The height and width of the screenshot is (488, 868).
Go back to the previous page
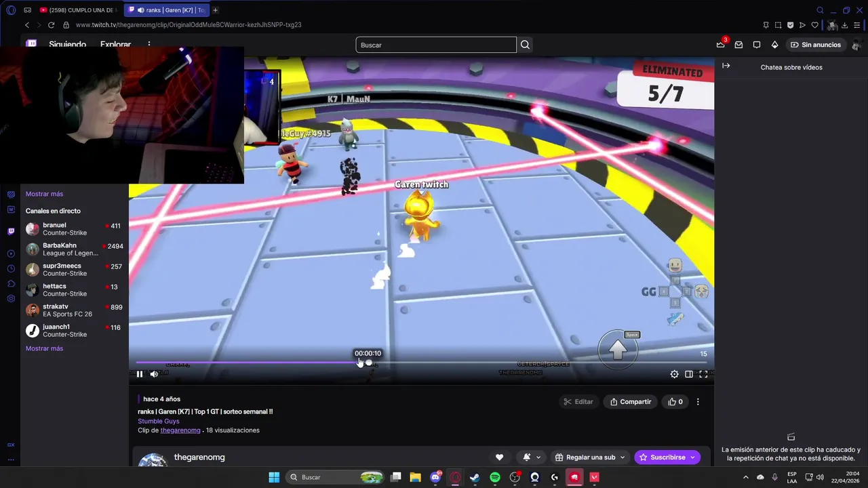[x=27, y=25]
